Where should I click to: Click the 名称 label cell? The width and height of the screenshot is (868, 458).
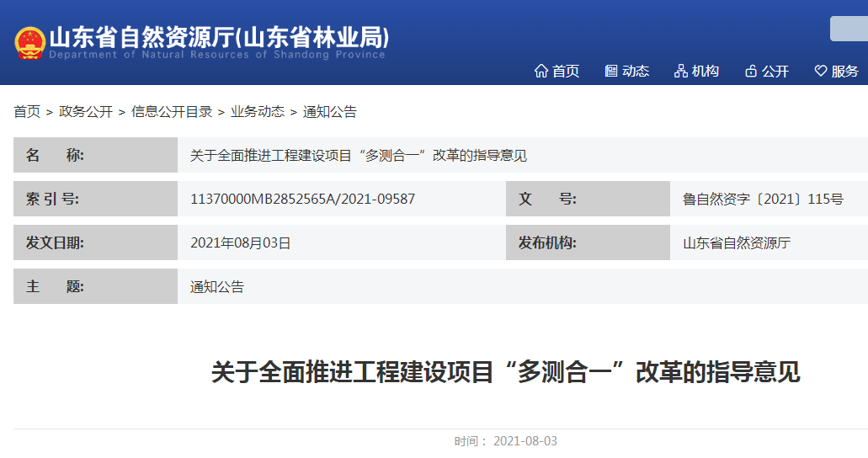pos(96,155)
